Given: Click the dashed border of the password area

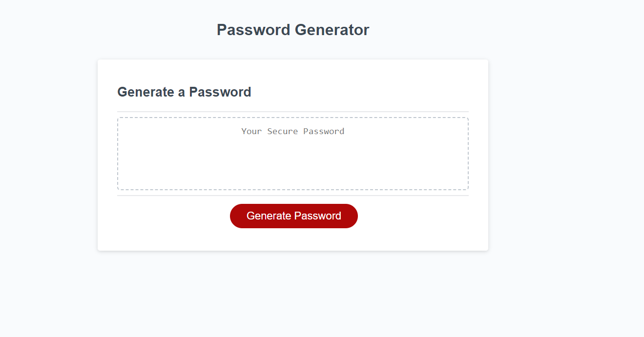Looking at the screenshot, I should point(292,118).
